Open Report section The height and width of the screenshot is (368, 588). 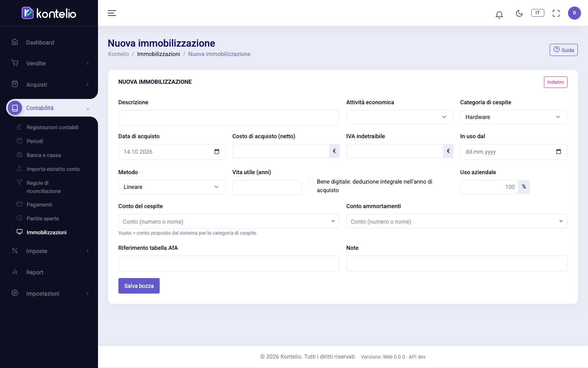point(49,272)
